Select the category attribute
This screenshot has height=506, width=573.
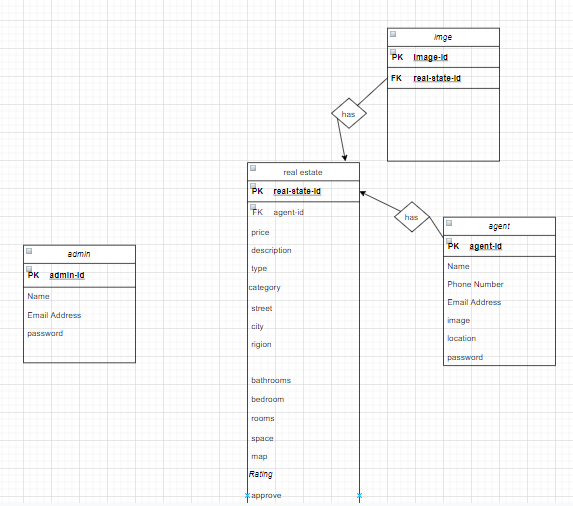[265, 288]
